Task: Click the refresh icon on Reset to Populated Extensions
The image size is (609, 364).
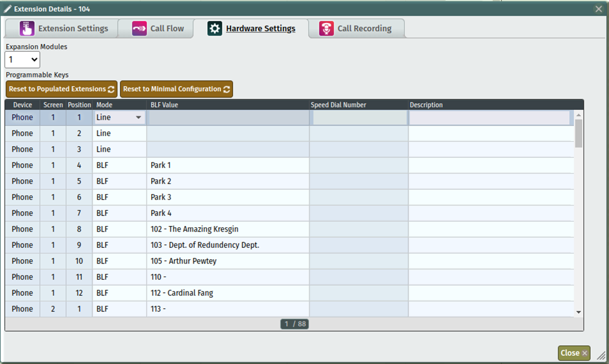Action: (x=111, y=89)
